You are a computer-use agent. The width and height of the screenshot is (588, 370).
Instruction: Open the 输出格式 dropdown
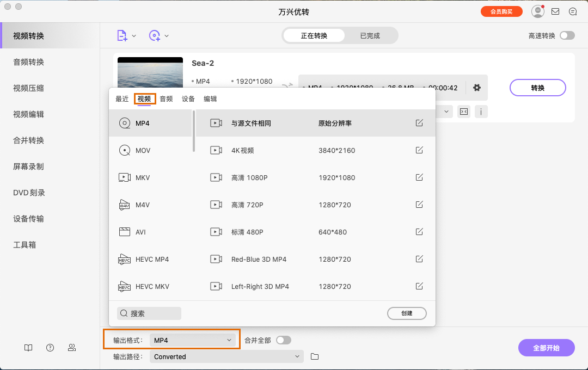(x=193, y=339)
